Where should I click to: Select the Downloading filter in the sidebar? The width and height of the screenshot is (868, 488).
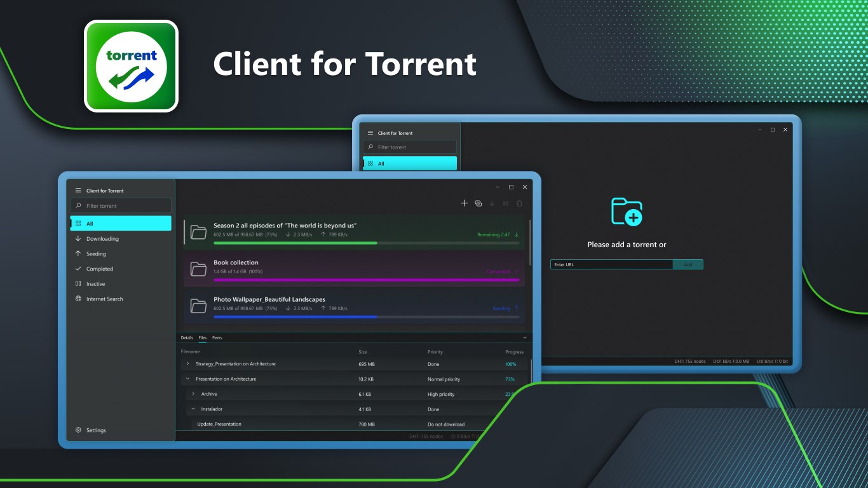(104, 238)
